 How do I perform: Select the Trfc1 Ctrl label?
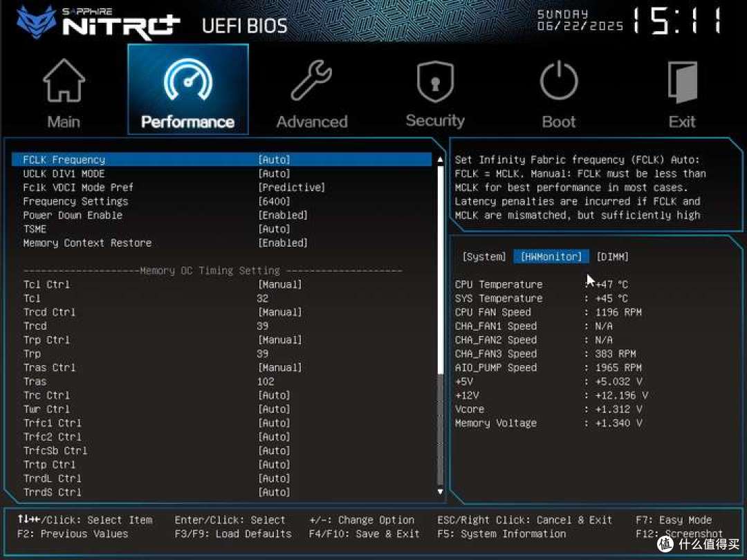pos(53,422)
